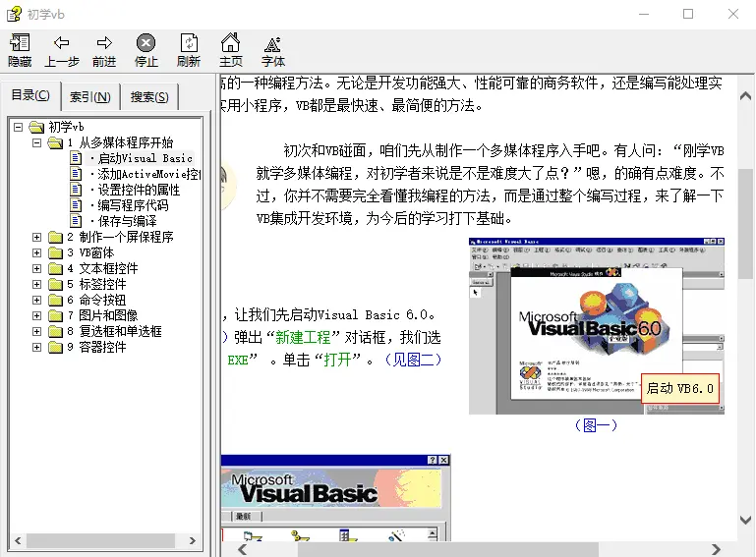Click the content pane vertical scrollbar down arrow
This screenshot has height=557, width=756.
click(746, 520)
